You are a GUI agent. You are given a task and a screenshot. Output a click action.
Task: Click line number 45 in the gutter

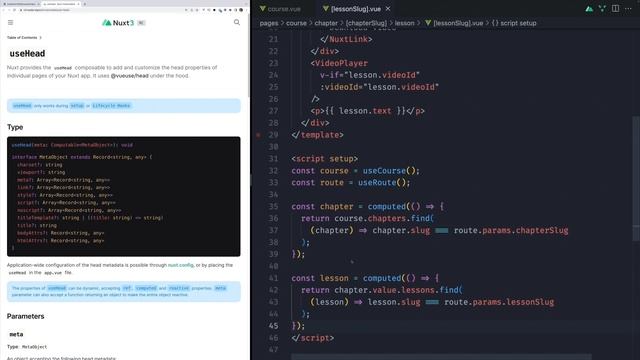coord(273,326)
